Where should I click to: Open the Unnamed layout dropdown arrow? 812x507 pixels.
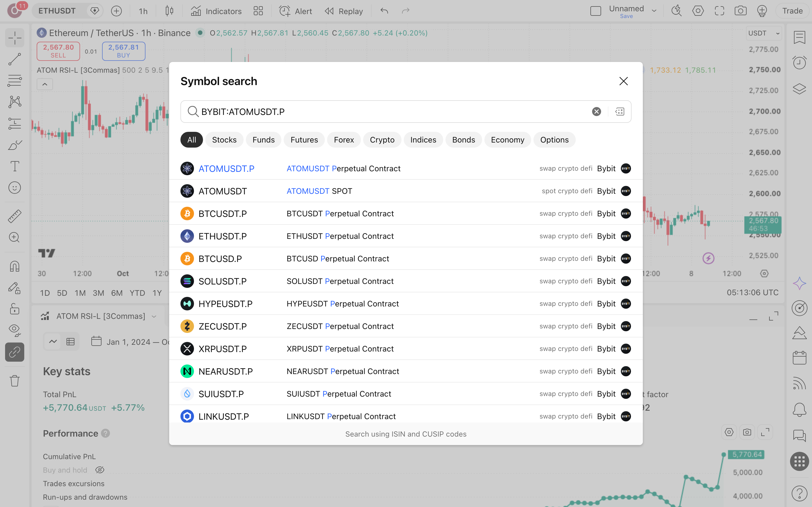click(x=654, y=11)
